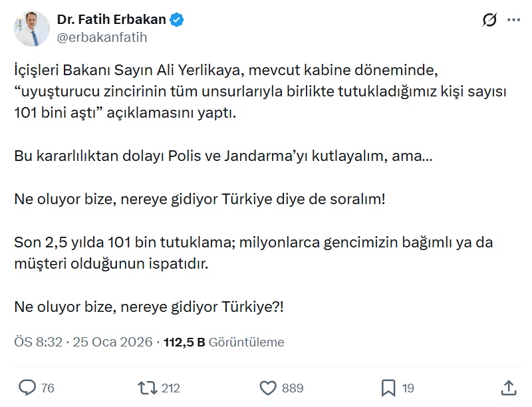The height and width of the screenshot is (407, 532).
Task: Click the opening paragraph mentioning Ali Yerlikaya
Action: 259,91
